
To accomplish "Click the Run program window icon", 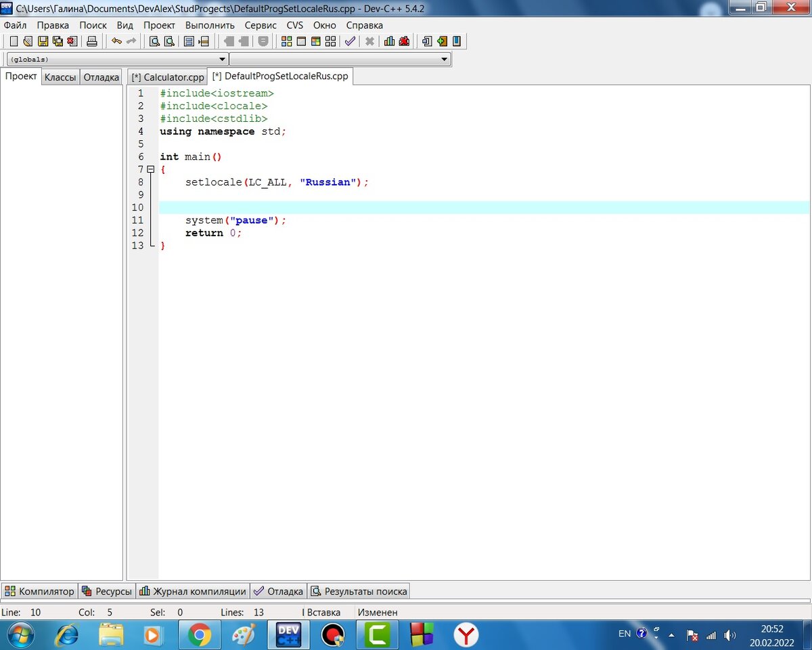I will [x=301, y=41].
